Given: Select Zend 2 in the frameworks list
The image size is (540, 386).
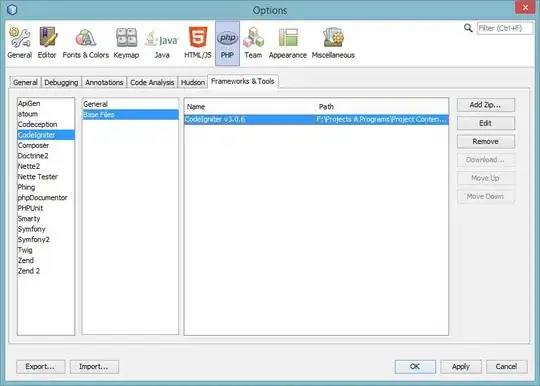Looking at the screenshot, I should point(46,271).
